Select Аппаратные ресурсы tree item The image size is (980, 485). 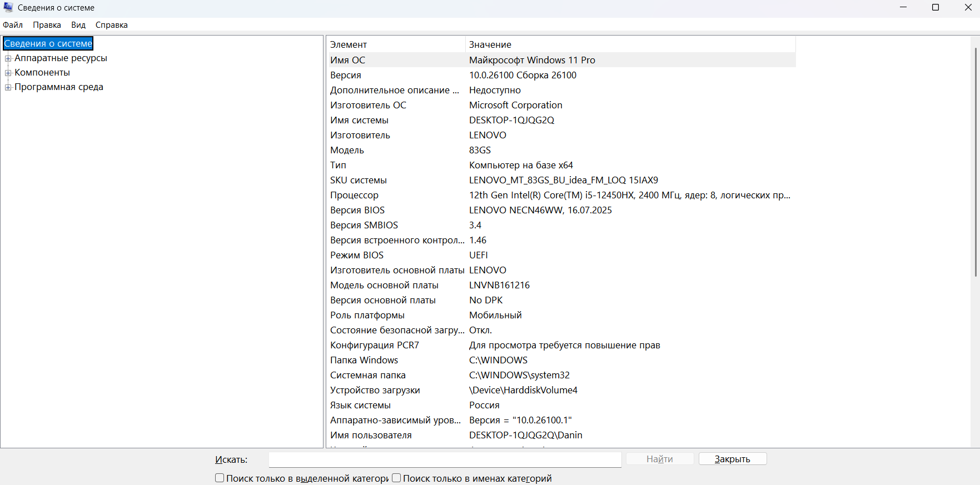tap(61, 58)
